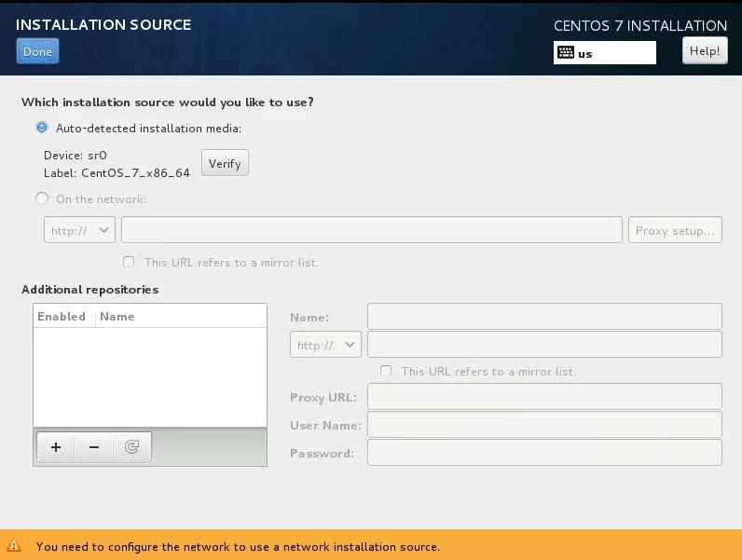Check mirror list box under network URL
The height and width of the screenshot is (560, 742).
[129, 262]
